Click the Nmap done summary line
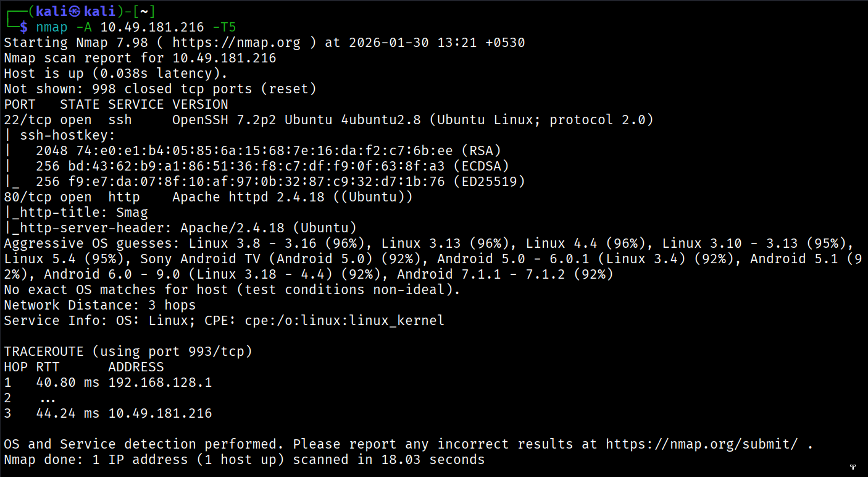Image resolution: width=868 pixels, height=477 pixels. click(x=244, y=460)
